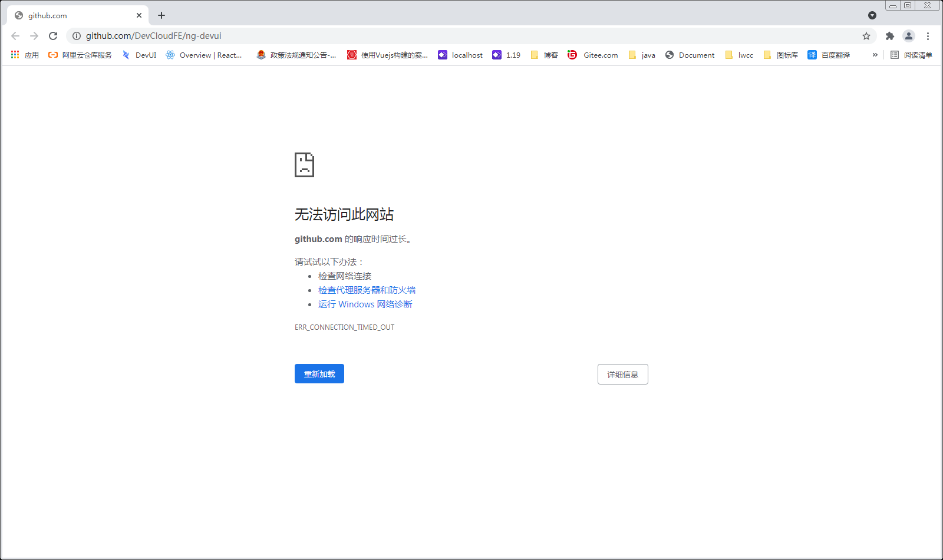Open the Gitee.com bookmark
Screen dimensions: 943x560
593,55
